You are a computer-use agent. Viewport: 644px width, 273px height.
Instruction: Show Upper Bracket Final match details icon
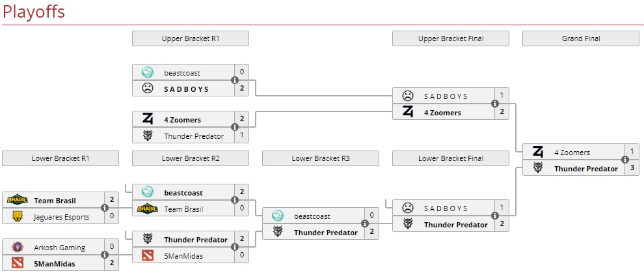[x=494, y=104]
